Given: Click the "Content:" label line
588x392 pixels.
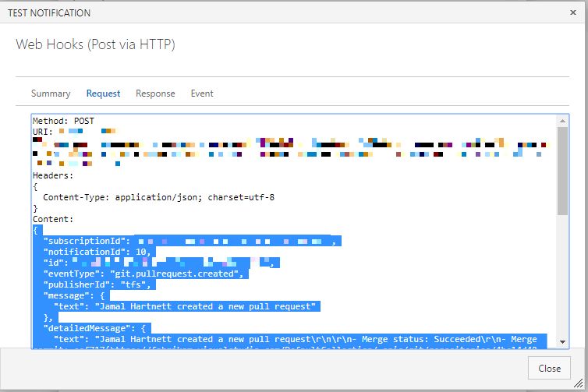Looking at the screenshot, I should click(53, 219).
